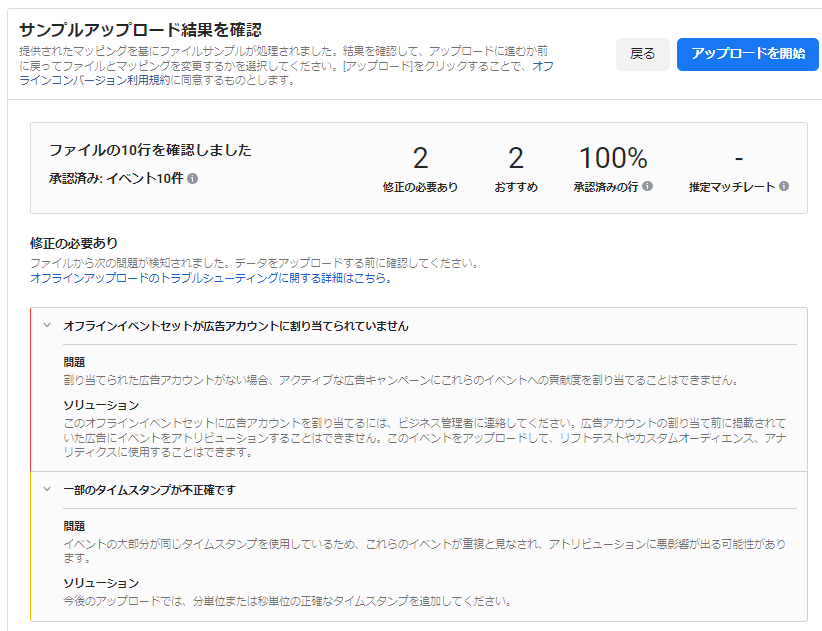Image resolution: width=822 pixels, height=631 pixels.
Task: Click the サンプルアップロード結果を確認 title
Action: [x=140, y=30]
